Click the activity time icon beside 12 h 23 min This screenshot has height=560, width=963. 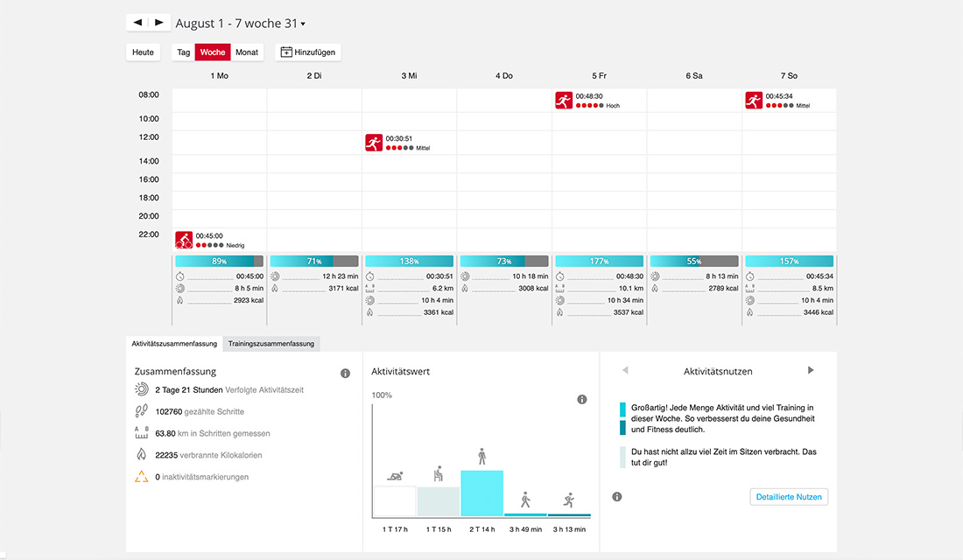tap(275, 276)
